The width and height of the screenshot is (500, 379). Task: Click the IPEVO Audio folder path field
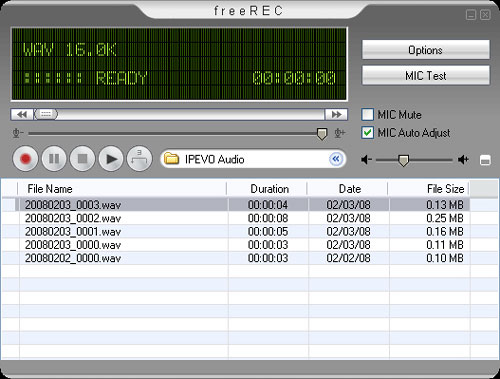tap(253, 159)
